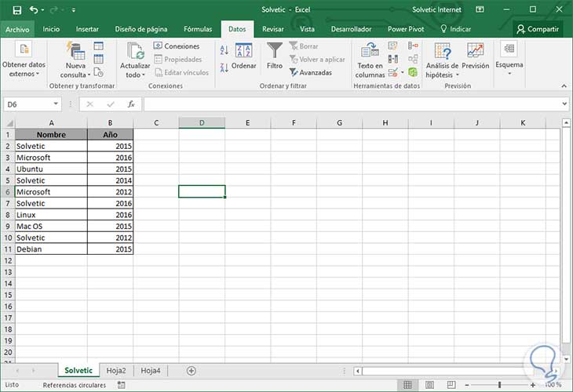Select row 14 header
Image resolution: width=573 pixels, height=392 pixels.
[8, 284]
